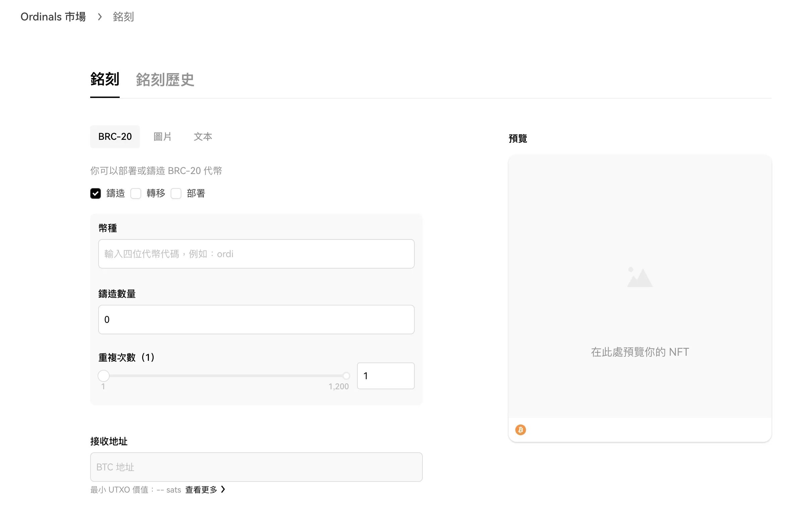Click the 鑄造數量 amount field
The image size is (812, 513).
click(x=256, y=320)
